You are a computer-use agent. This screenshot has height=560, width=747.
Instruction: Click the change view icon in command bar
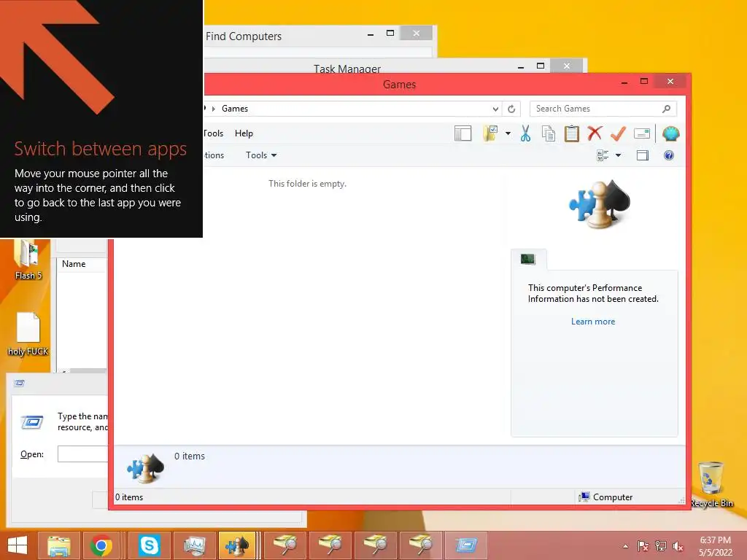603,155
